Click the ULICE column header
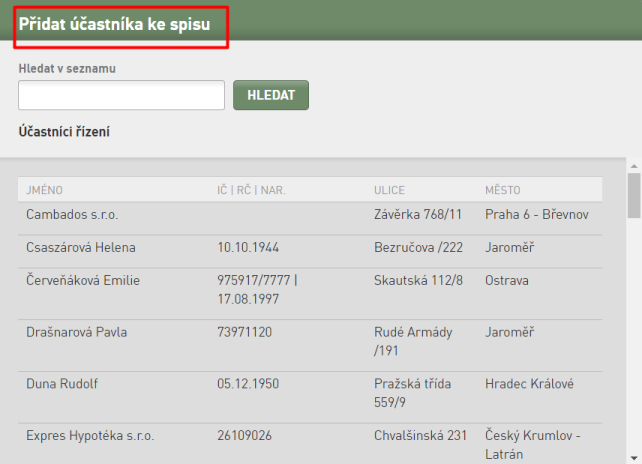642x464 pixels. click(x=389, y=190)
